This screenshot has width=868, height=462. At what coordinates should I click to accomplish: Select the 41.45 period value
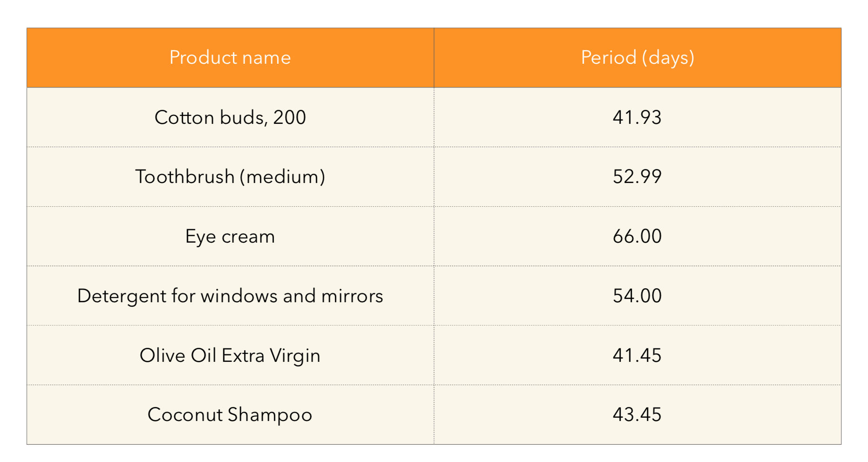637,356
